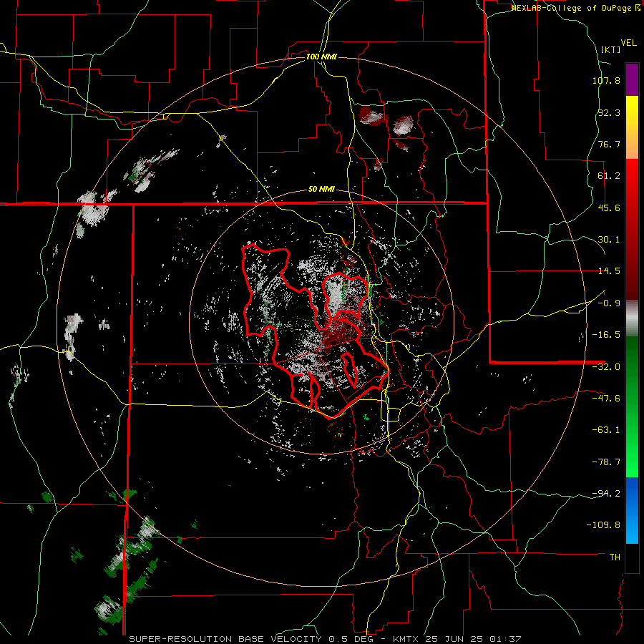Select the -47.6 velocity scale label
Image resolution: width=644 pixels, height=644 pixels.
606,399
